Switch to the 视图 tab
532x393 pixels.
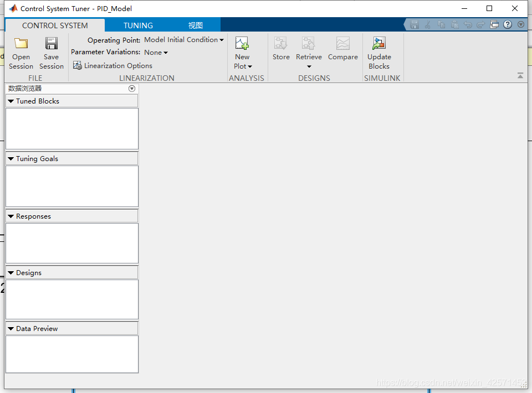(196, 25)
